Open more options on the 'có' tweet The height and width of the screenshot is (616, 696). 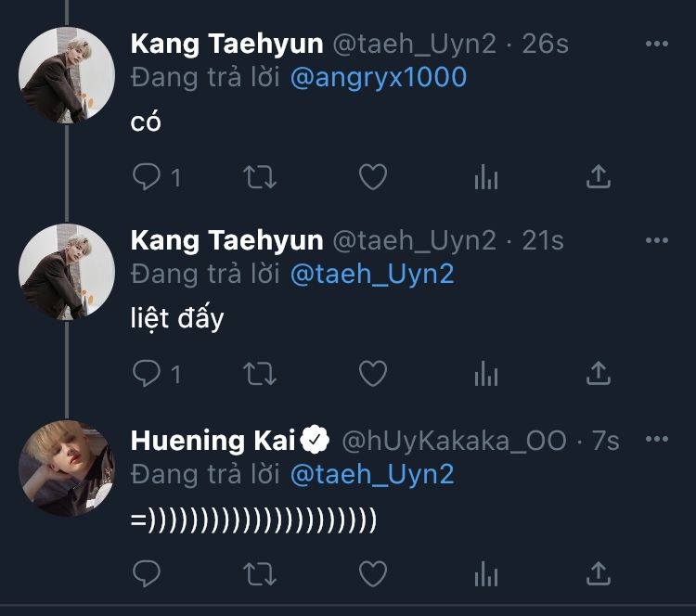coord(656,44)
